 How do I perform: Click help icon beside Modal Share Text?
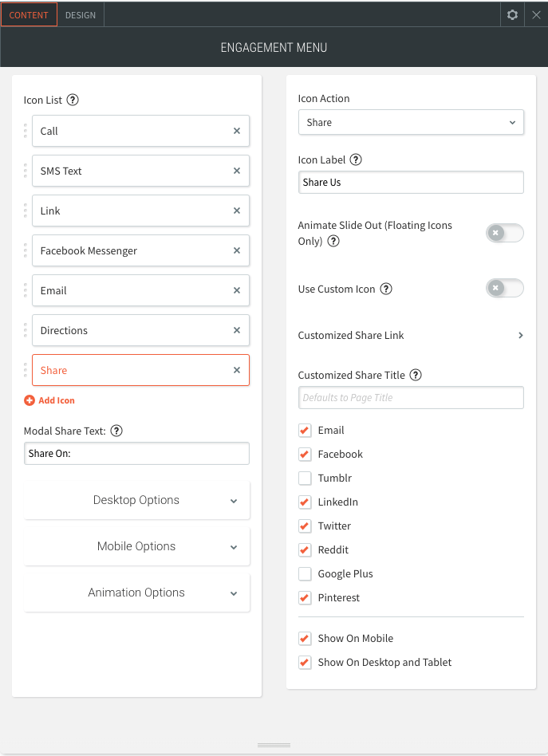[x=116, y=431]
